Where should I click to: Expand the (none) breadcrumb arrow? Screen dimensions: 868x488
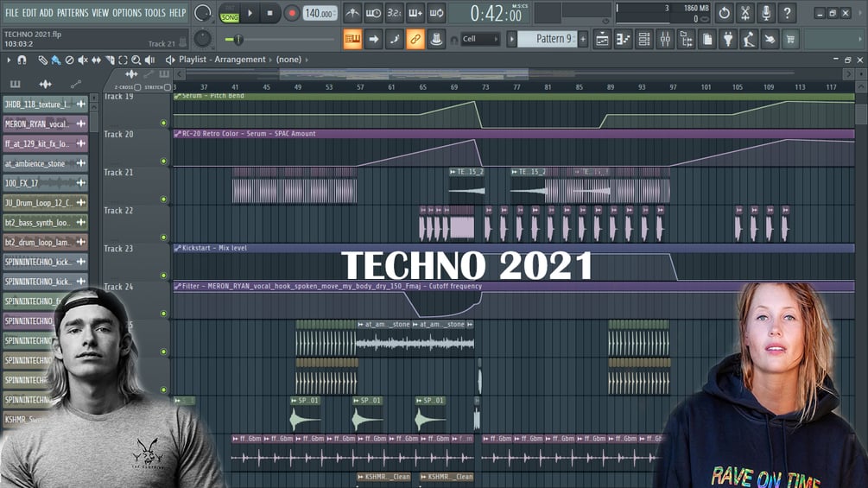307,60
